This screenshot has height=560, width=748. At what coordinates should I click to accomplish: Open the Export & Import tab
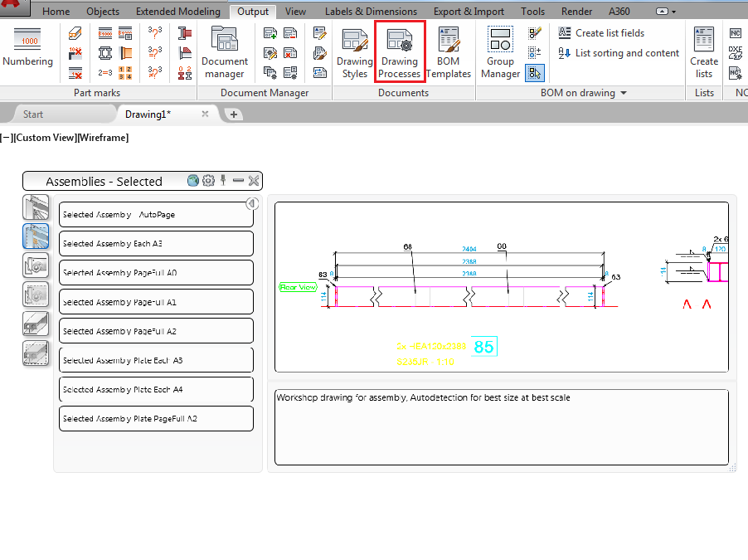point(469,12)
